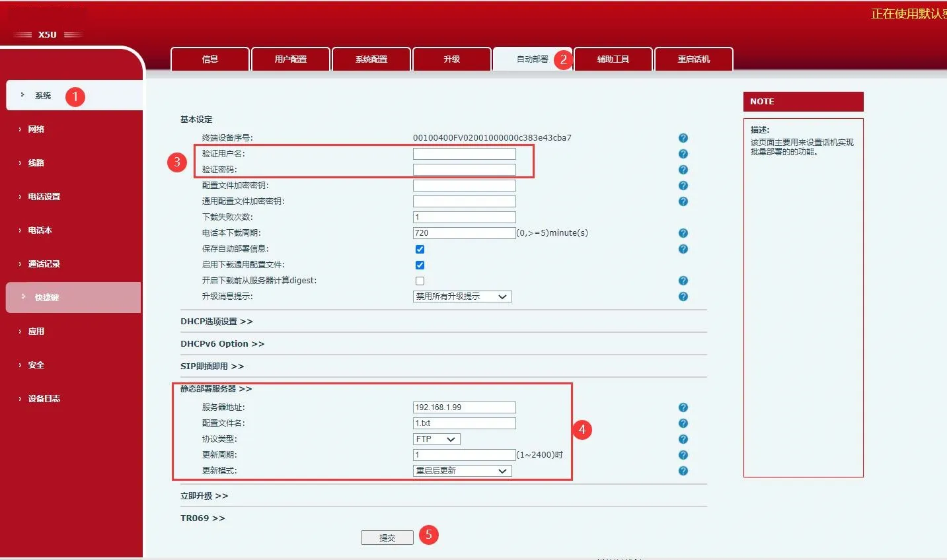
Task: Uncheck 启用下载通用配置文件
Action: tap(420, 264)
